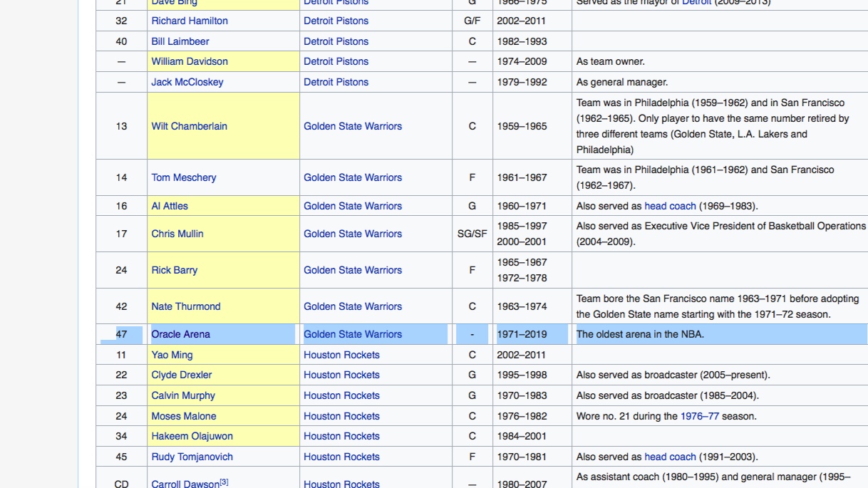Open the Clyde Drexler link
This screenshot has height=488, width=868.
point(182,375)
